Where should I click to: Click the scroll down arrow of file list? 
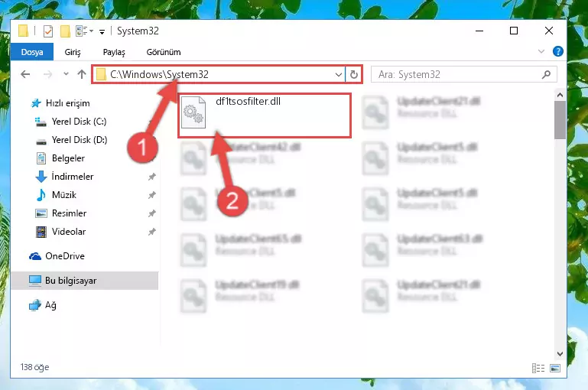[560, 353]
